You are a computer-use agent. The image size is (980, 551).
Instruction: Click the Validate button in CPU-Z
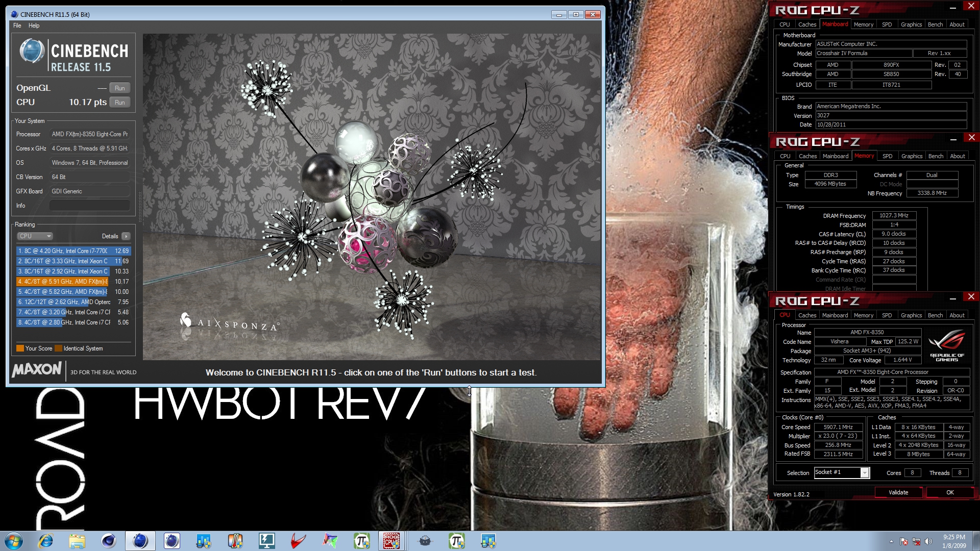coord(898,492)
